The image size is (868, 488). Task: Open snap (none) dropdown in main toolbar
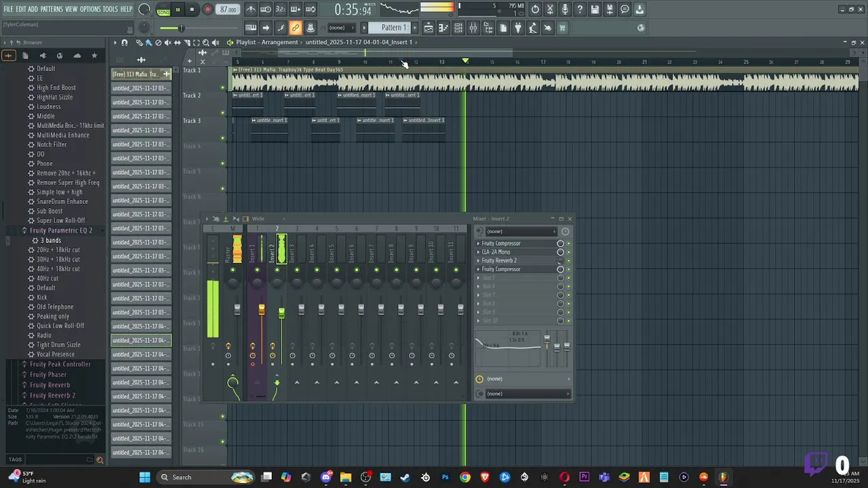342,28
